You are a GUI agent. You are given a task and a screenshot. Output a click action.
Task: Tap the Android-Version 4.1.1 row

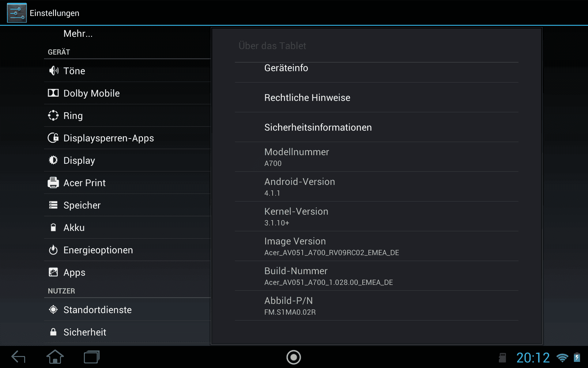tap(377, 187)
